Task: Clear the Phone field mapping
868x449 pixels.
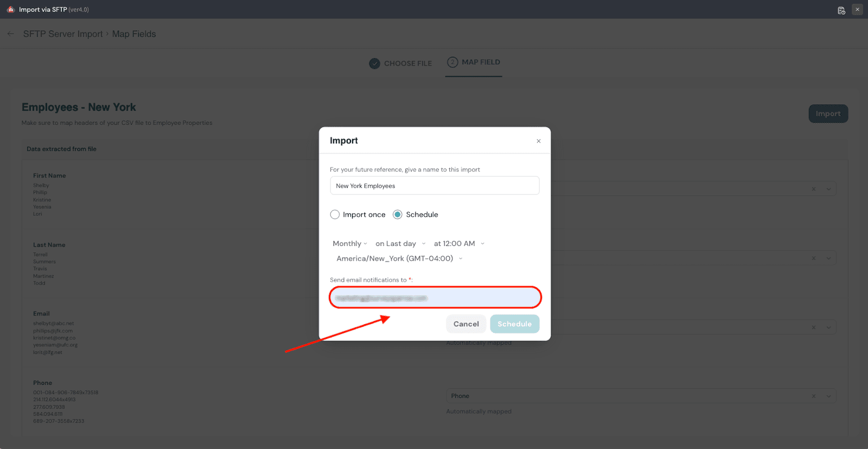Action: (813, 396)
